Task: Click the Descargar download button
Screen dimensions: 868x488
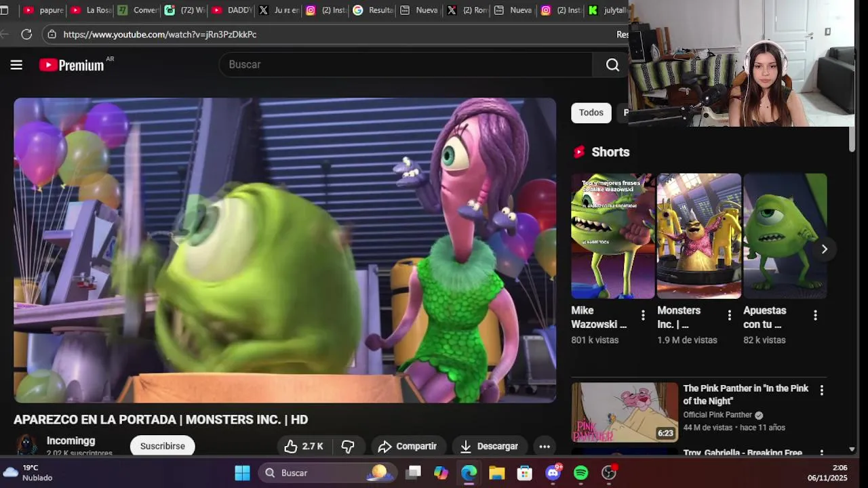Action: tap(489, 446)
